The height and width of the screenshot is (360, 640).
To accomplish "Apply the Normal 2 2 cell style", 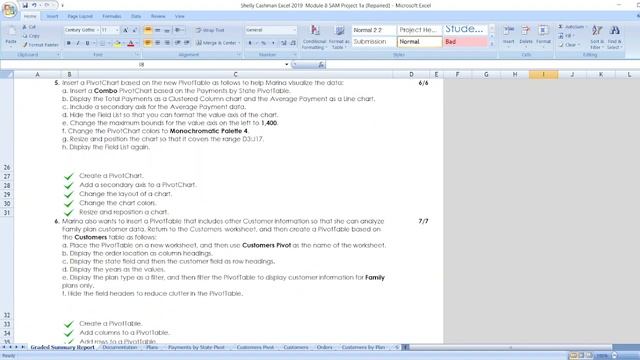I will [x=373, y=30].
